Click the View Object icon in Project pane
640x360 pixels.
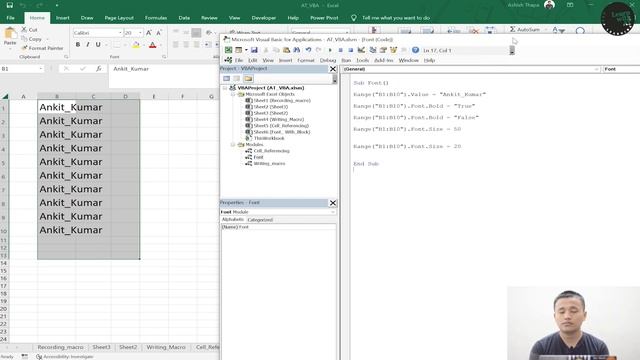[237, 78]
